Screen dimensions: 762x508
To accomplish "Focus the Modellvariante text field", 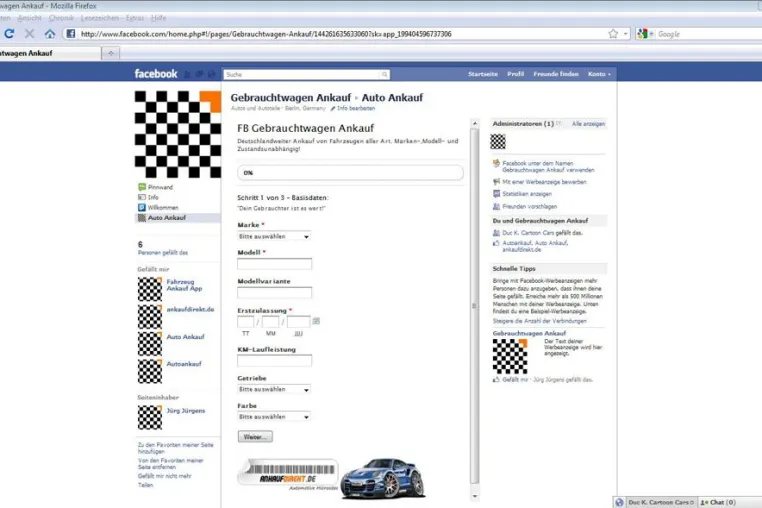I will coord(275,293).
